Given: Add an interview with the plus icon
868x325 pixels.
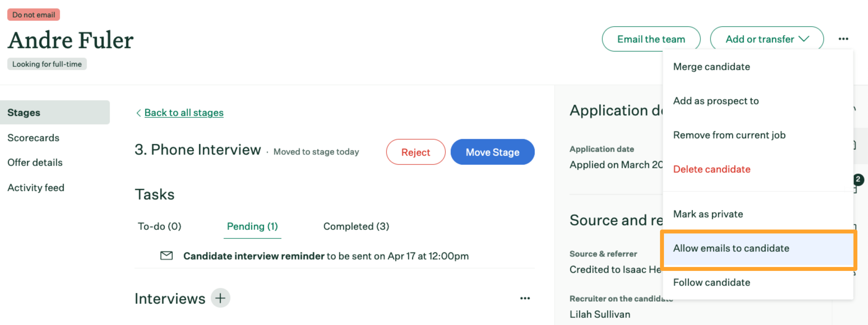Looking at the screenshot, I should [x=220, y=298].
